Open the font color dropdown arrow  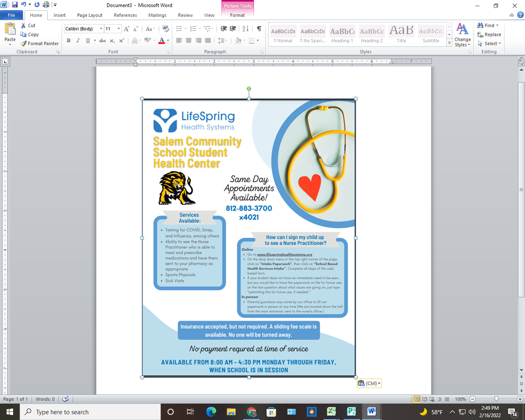168,41
